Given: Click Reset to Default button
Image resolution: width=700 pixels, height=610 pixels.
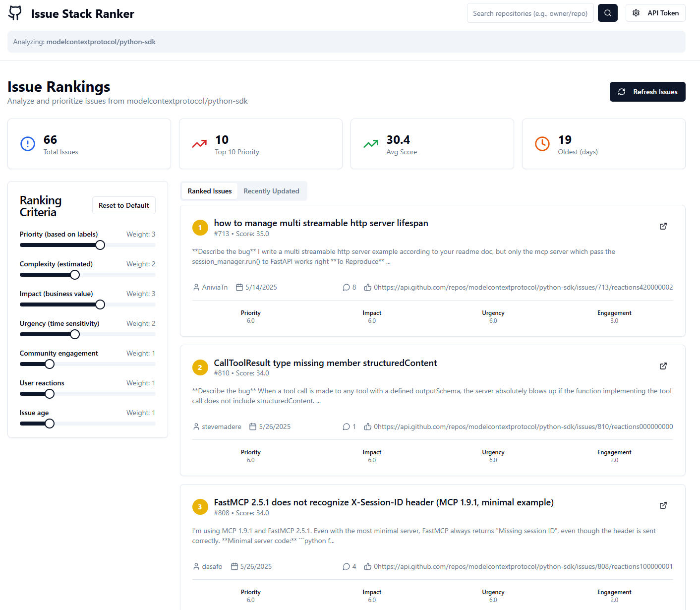Looking at the screenshot, I should click(x=123, y=206).
